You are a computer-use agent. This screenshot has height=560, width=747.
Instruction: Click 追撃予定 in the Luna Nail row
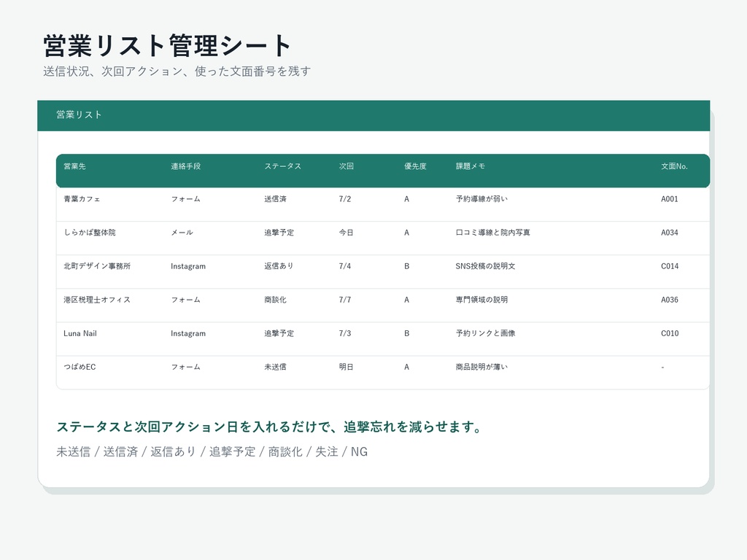pos(279,333)
